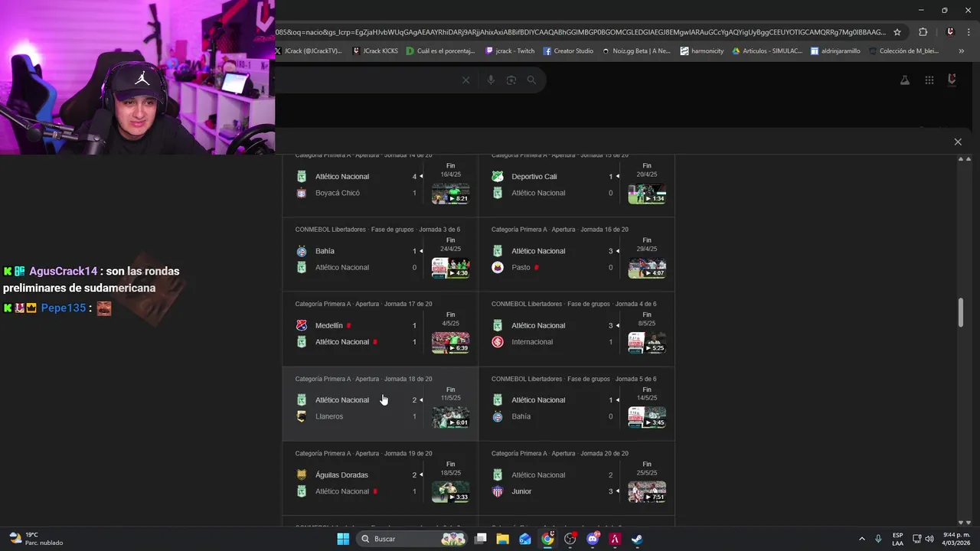Play the Atlético Nacional vs Internacional highlights
The image size is (980, 551).
pyautogui.click(x=647, y=343)
